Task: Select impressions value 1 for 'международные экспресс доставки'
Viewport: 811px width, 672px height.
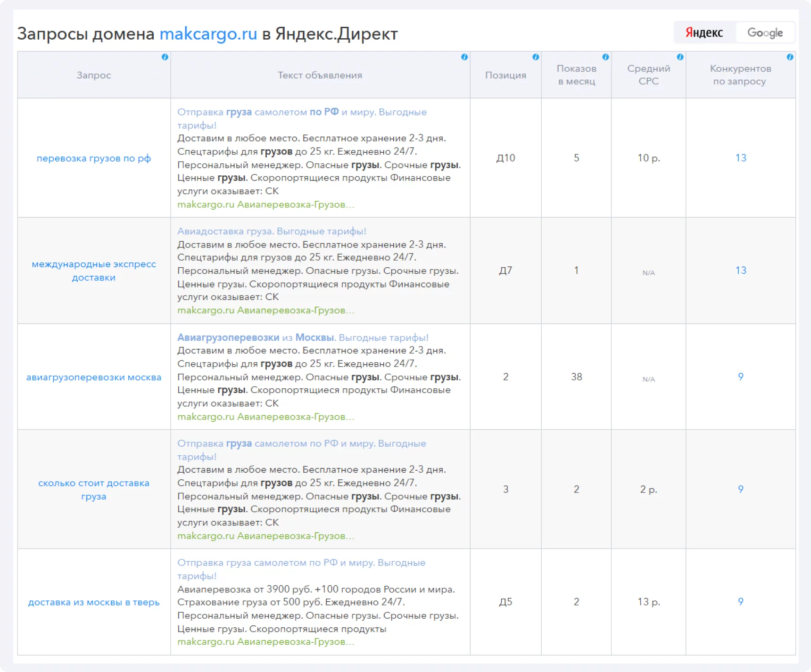Action: click(576, 270)
